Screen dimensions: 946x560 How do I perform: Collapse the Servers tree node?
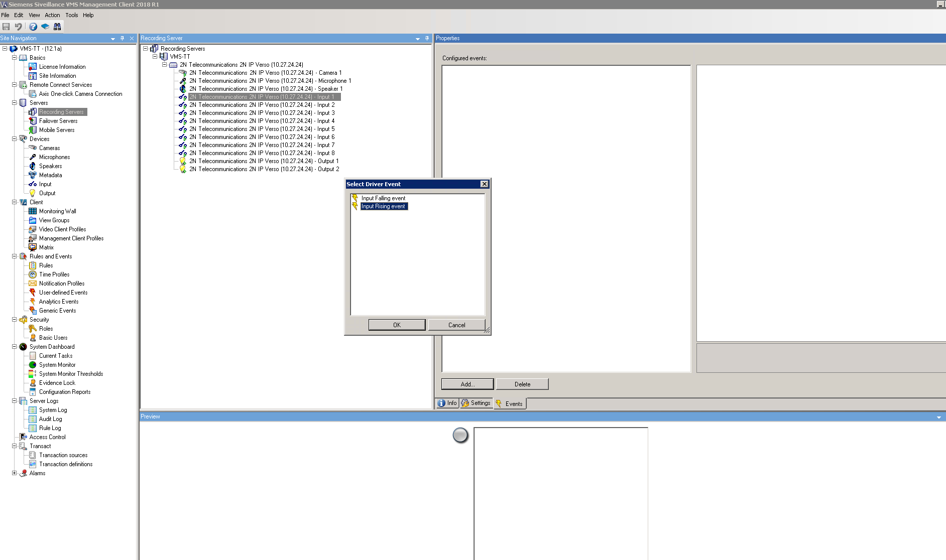[15, 103]
